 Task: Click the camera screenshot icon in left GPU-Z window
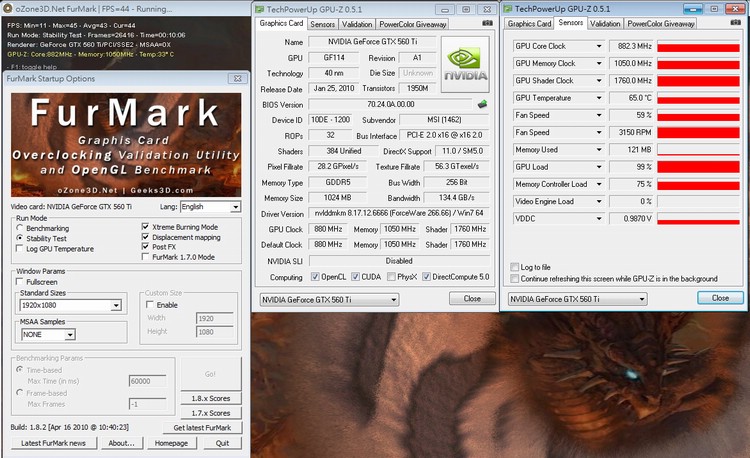coord(487,23)
